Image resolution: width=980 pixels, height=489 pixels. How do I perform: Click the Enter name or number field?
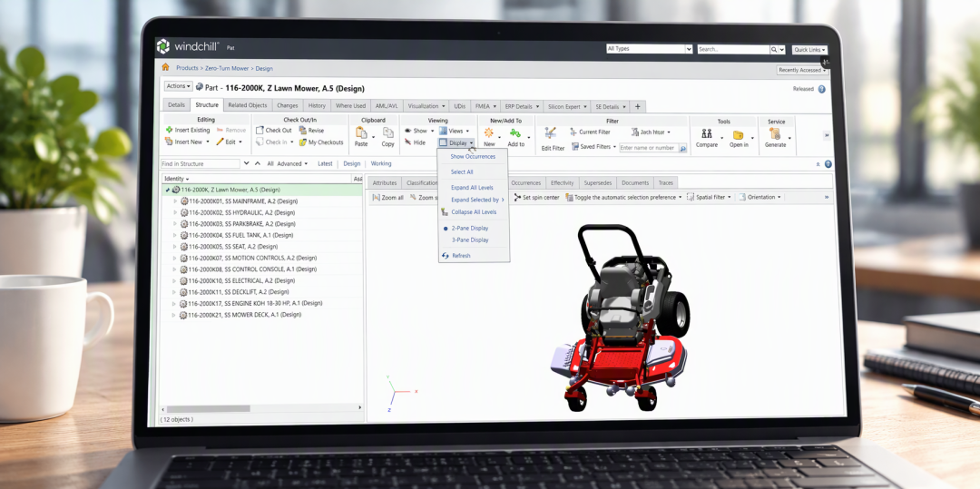coord(649,148)
